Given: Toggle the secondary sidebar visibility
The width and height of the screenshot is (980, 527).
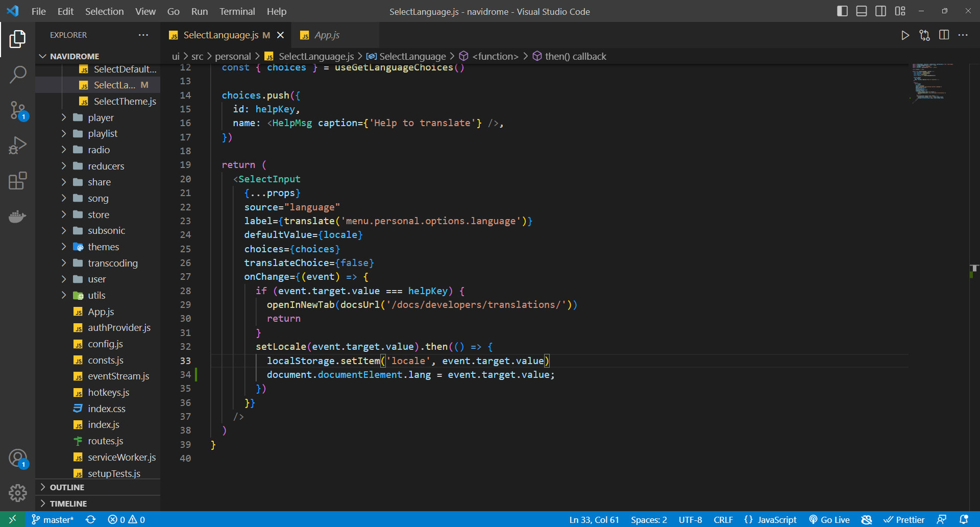Looking at the screenshot, I should point(880,11).
